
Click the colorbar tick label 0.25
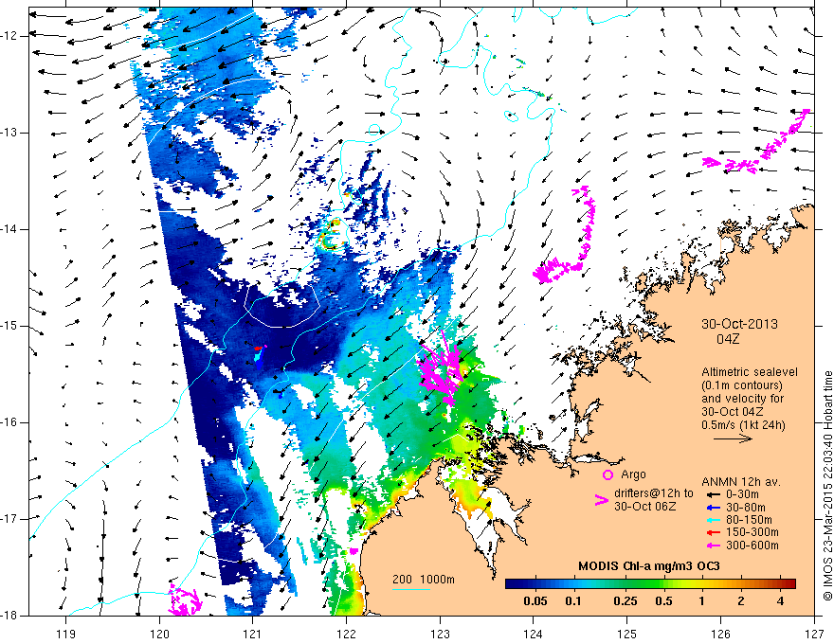click(x=625, y=601)
